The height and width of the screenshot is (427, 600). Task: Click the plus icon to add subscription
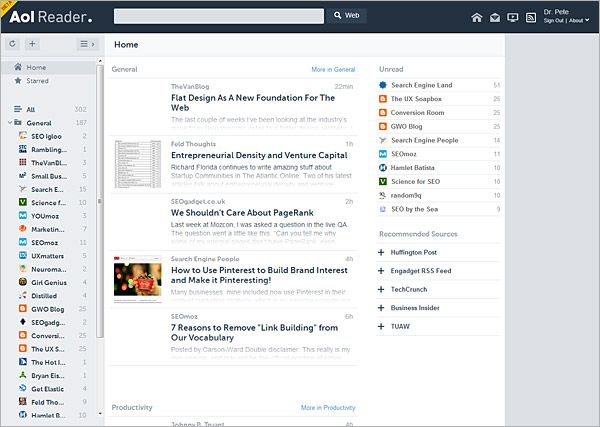(33, 44)
